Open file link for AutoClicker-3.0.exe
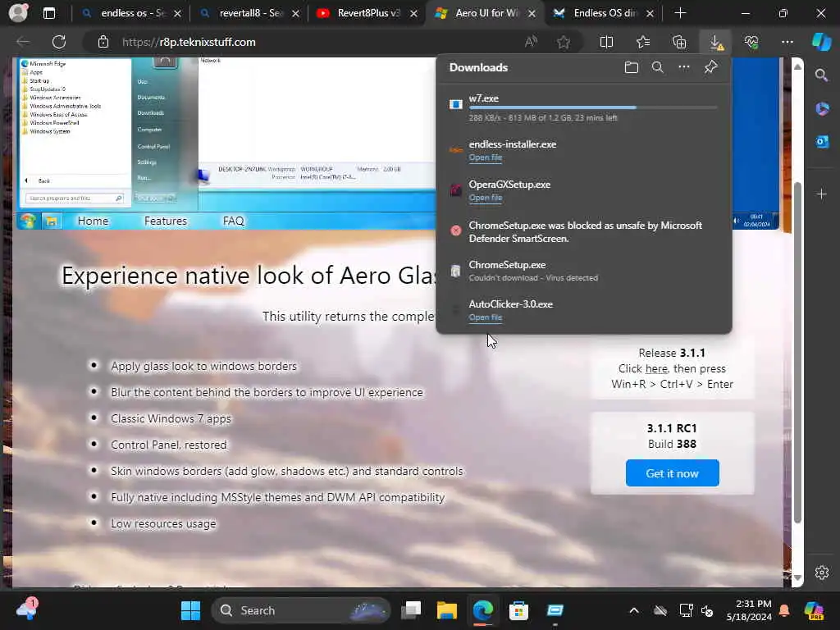Screen dimensions: 840x630 (486, 317)
